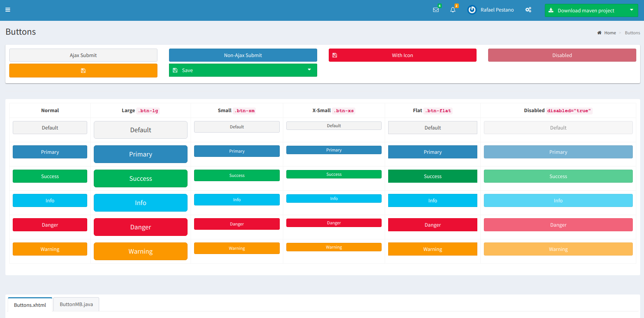The image size is (644, 318).
Task: Click the Small Success button
Action: pyautogui.click(x=237, y=175)
